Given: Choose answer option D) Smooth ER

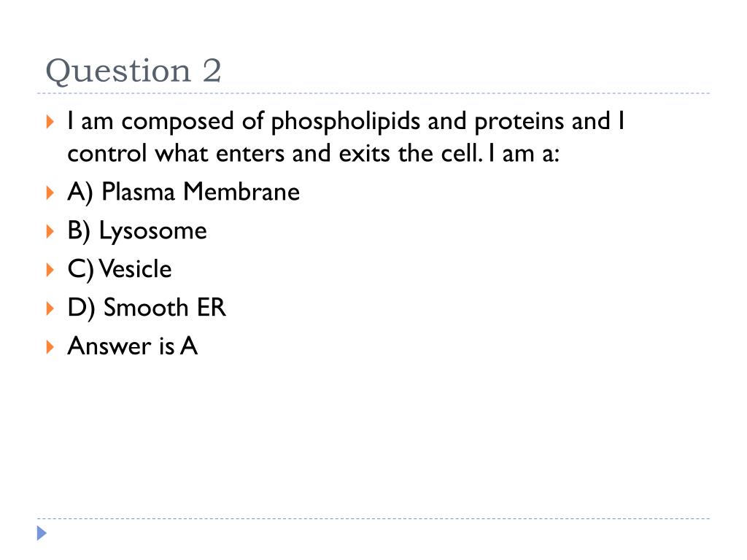Looking at the screenshot, I should [x=147, y=308].
